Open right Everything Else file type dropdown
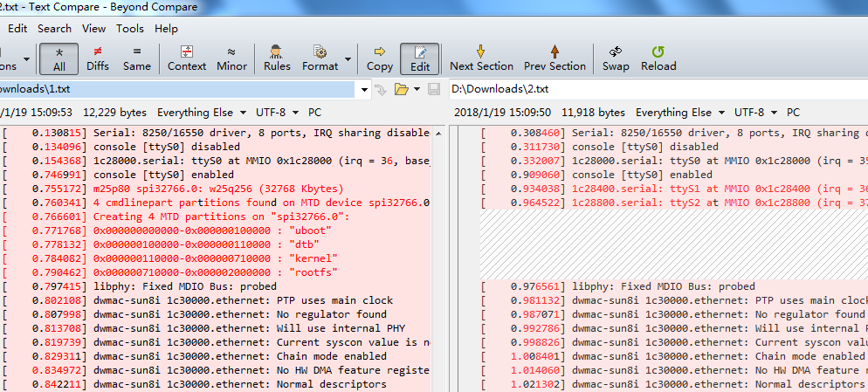 680,113
